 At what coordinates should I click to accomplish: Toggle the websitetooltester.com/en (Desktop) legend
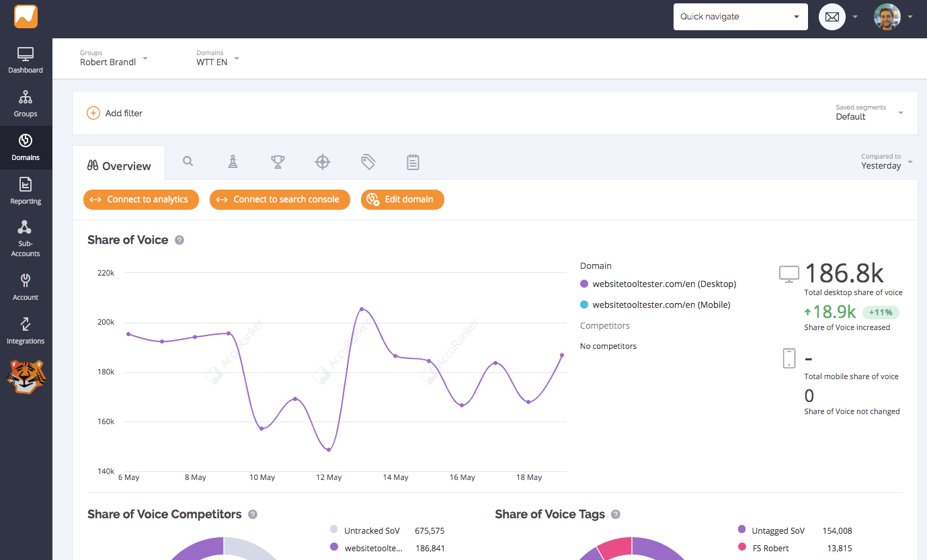point(658,284)
